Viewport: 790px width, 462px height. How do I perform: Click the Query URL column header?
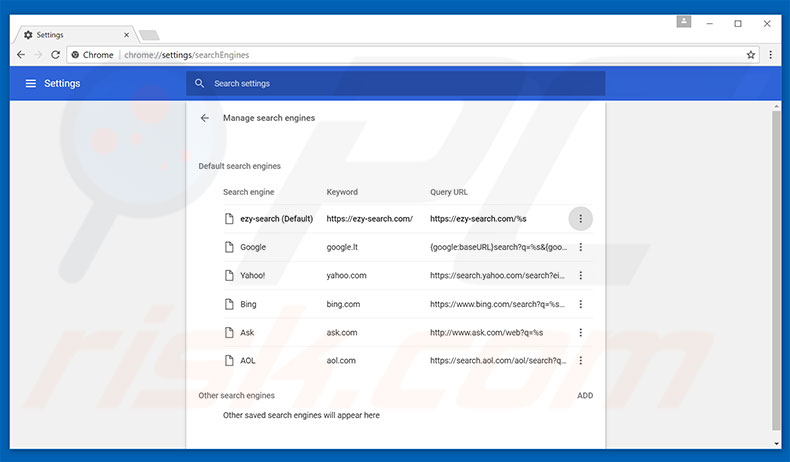pyautogui.click(x=449, y=192)
